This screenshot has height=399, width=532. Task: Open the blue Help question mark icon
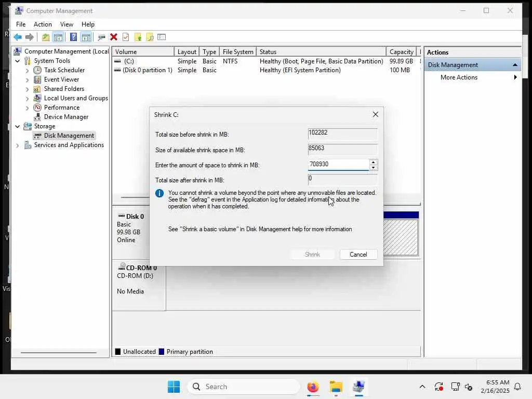click(x=73, y=37)
